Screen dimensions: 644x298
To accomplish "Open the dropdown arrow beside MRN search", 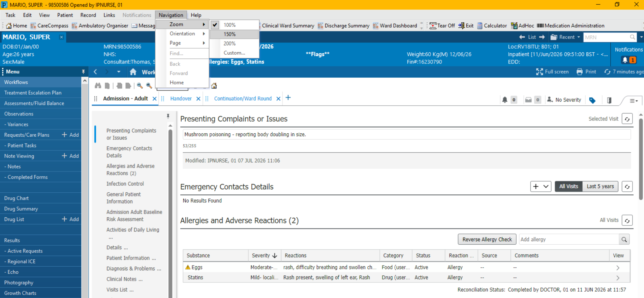I will coord(641,37).
